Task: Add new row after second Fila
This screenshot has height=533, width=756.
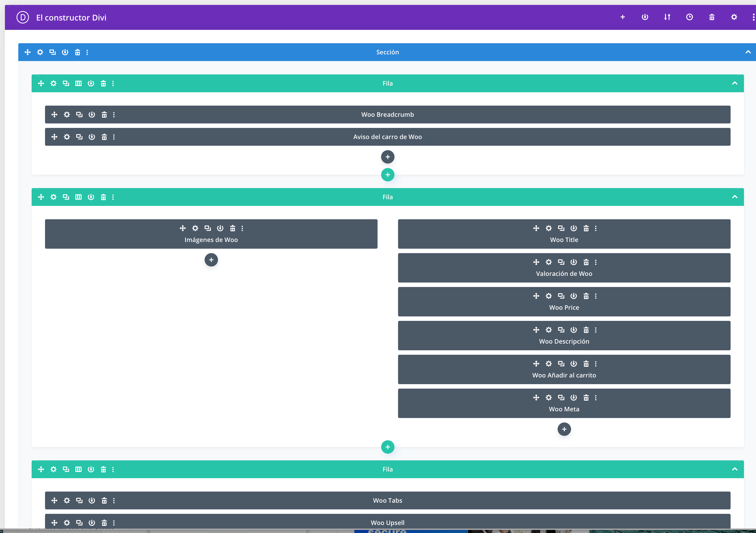Action: coord(388,447)
